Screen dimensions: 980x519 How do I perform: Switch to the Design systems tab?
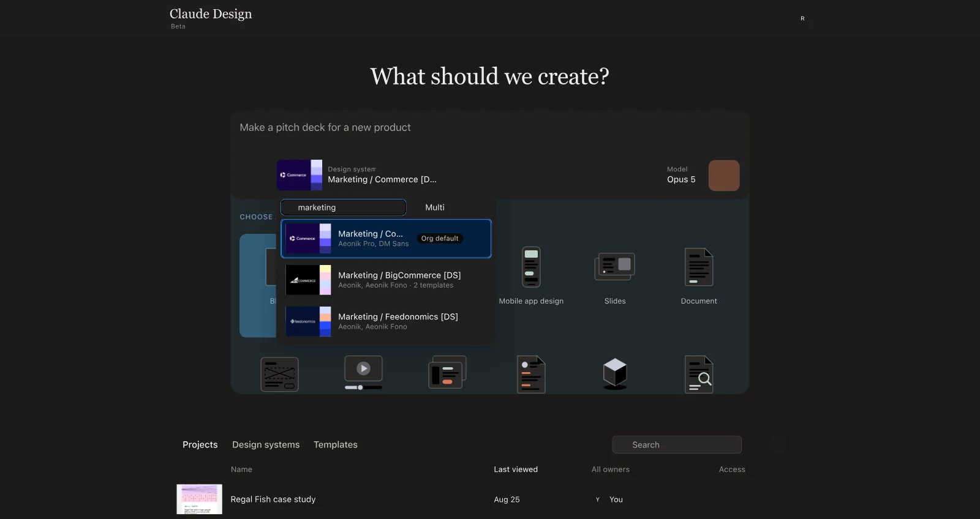[266, 445]
